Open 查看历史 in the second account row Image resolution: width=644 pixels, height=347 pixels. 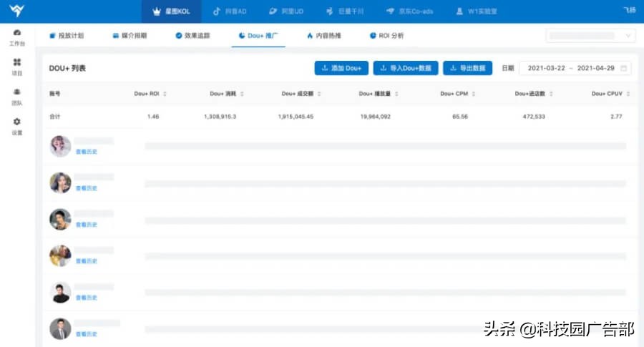coord(87,188)
